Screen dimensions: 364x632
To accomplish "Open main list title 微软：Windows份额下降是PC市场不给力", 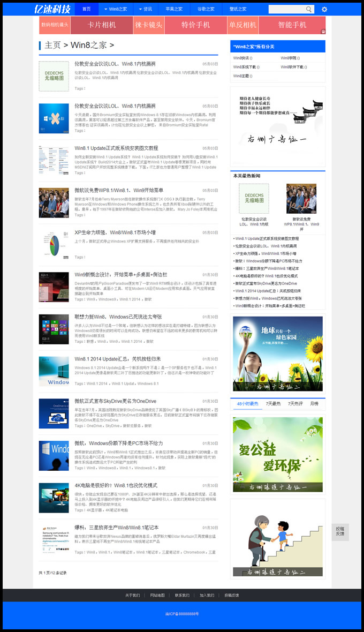I will [119, 443].
